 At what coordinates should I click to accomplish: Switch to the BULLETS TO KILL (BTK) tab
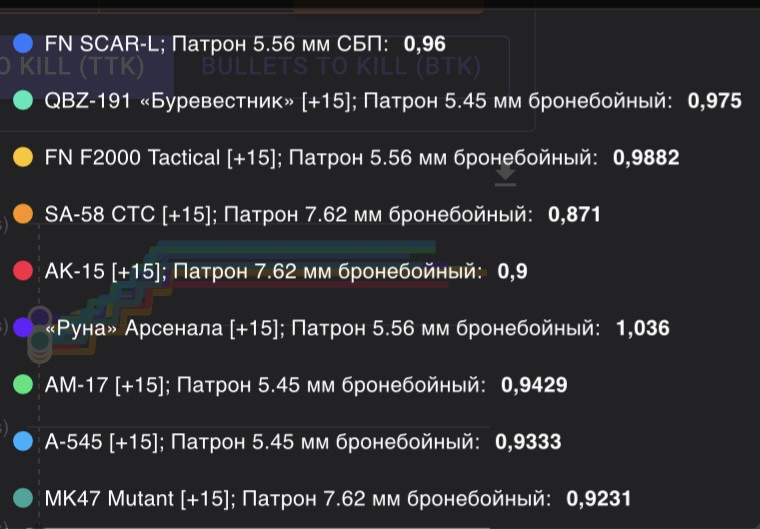tap(341, 66)
